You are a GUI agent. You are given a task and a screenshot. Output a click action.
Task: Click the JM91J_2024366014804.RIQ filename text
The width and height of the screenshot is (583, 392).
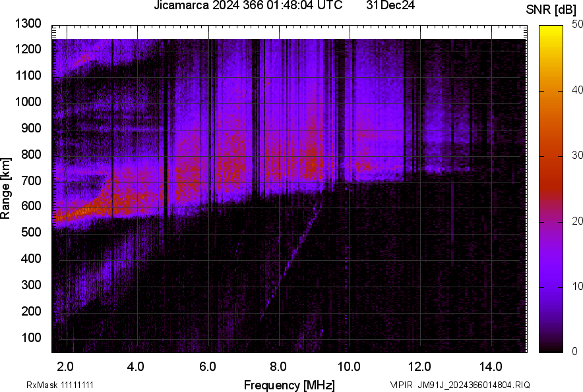(x=474, y=385)
